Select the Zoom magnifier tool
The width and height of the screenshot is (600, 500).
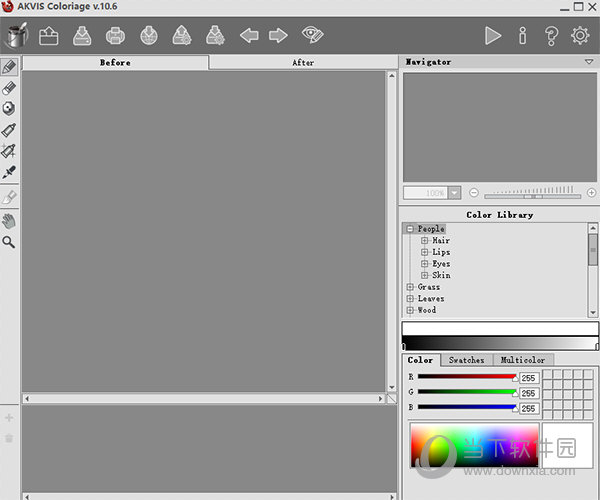pyautogui.click(x=9, y=242)
